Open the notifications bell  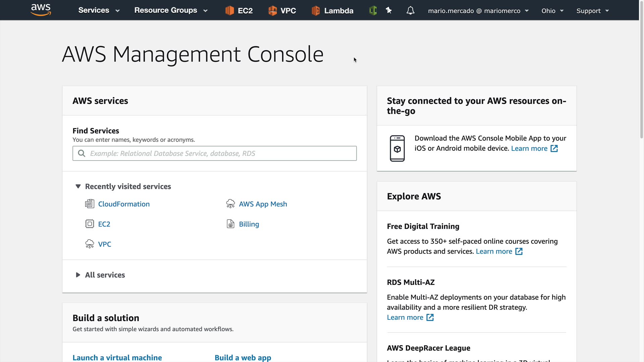click(410, 11)
